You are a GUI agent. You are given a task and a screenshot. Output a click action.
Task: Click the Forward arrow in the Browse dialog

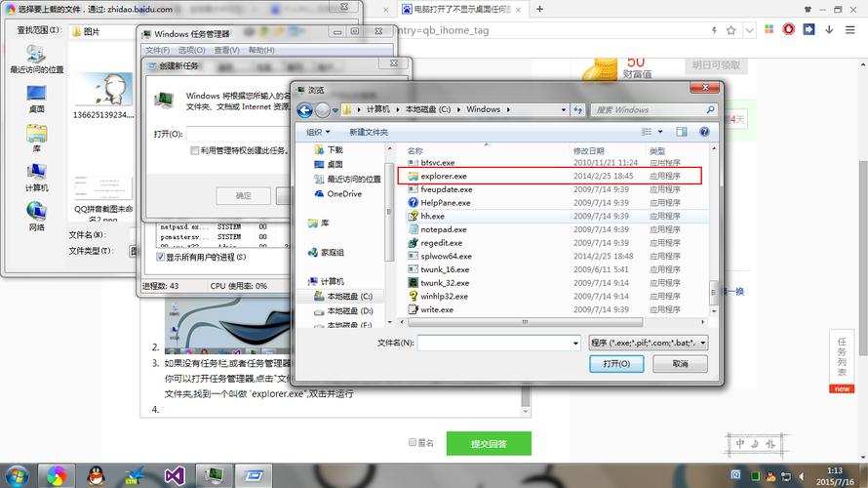pyautogui.click(x=322, y=110)
